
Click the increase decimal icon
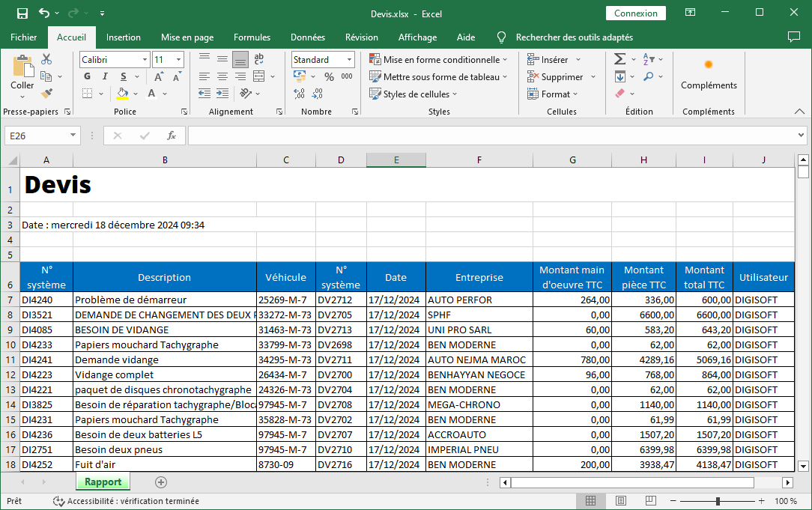pos(300,94)
